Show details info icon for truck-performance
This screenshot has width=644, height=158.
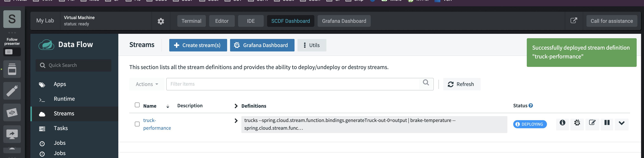pyautogui.click(x=562, y=123)
